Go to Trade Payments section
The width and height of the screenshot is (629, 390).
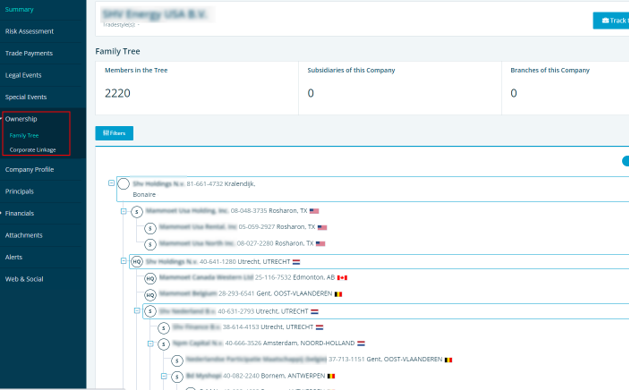(x=29, y=53)
